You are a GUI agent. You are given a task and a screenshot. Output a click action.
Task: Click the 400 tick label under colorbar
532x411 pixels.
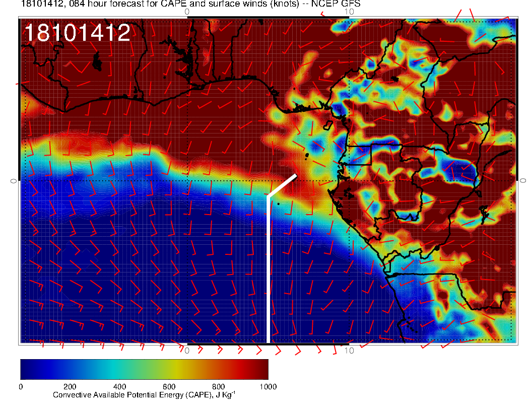click(119, 387)
